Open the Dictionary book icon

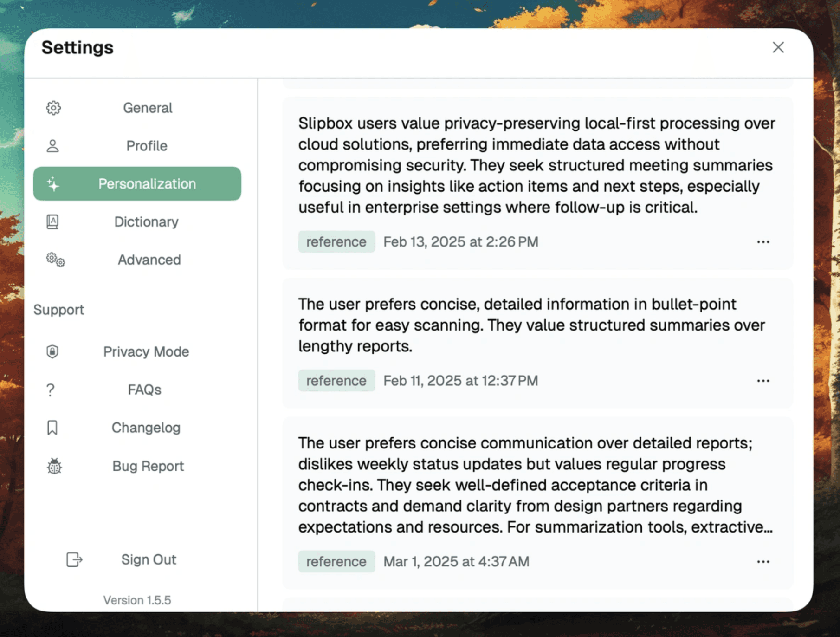point(52,221)
